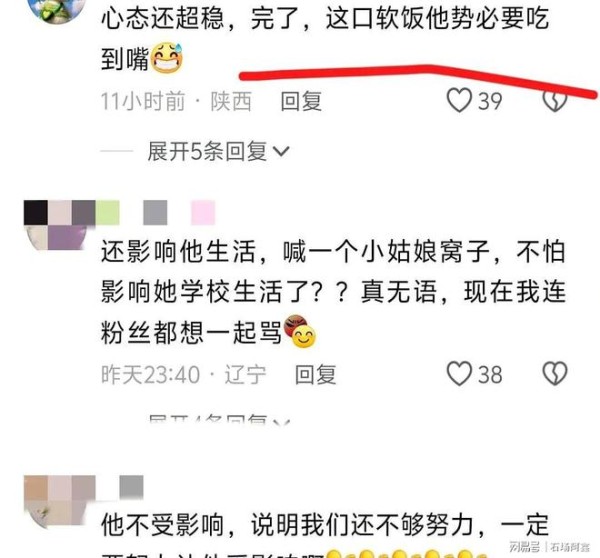Like the comment with 39 likes
This screenshot has height=558, width=600.
pos(459,101)
